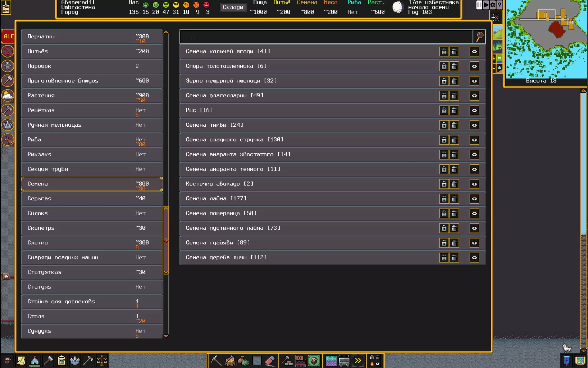Click the search magnifier icon
Viewport: 588px width, 368px height.
click(479, 37)
